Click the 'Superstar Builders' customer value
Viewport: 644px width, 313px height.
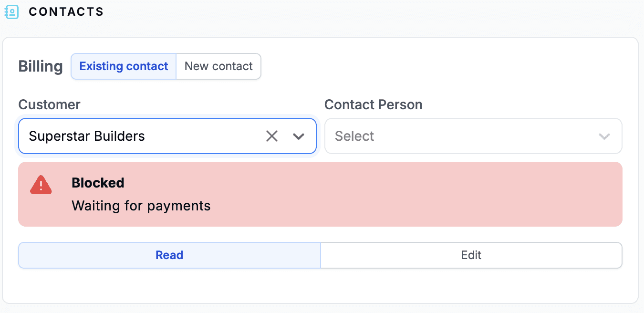click(x=87, y=136)
